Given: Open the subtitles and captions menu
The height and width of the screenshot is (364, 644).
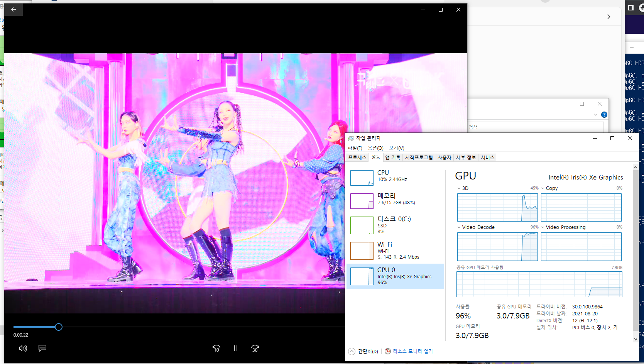Looking at the screenshot, I should [x=42, y=348].
